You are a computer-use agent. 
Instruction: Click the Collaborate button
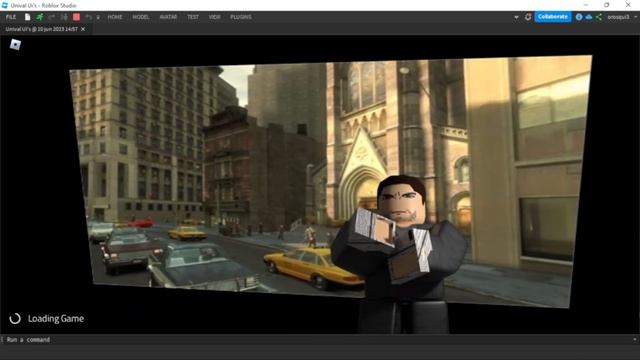[553, 17]
